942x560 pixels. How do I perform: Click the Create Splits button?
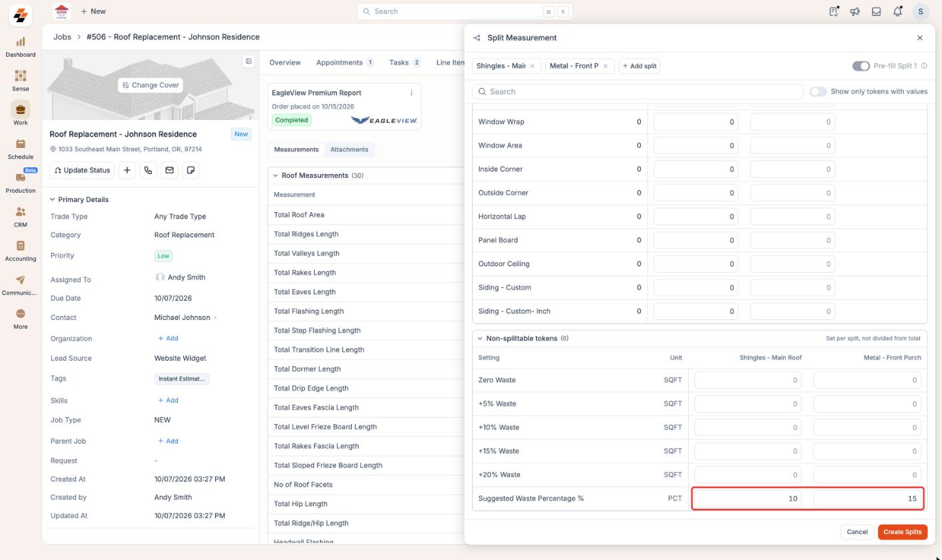point(903,532)
